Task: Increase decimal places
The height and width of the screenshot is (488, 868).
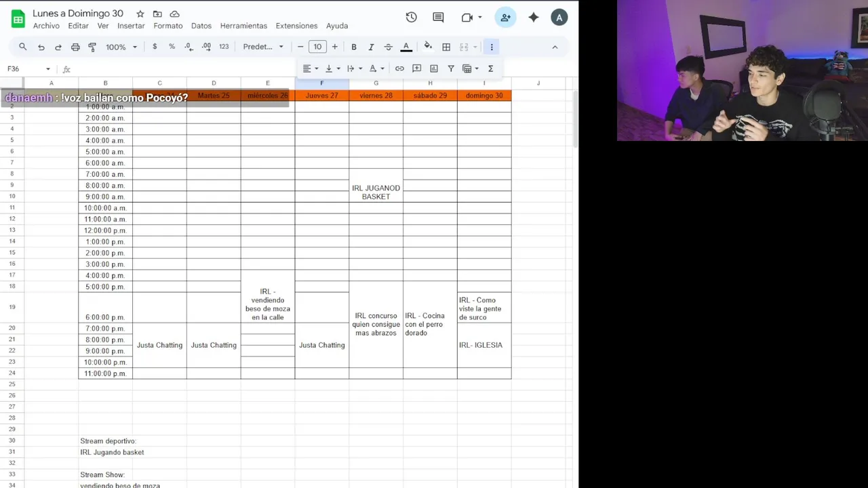Action: point(206,47)
